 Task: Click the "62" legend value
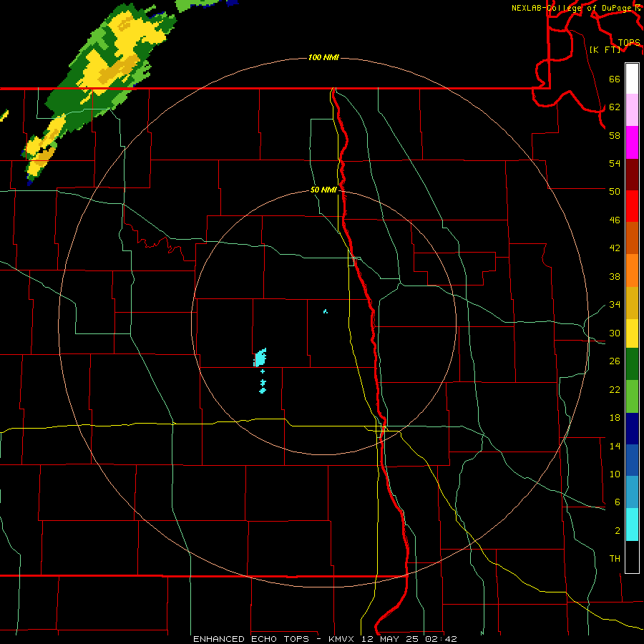click(615, 107)
